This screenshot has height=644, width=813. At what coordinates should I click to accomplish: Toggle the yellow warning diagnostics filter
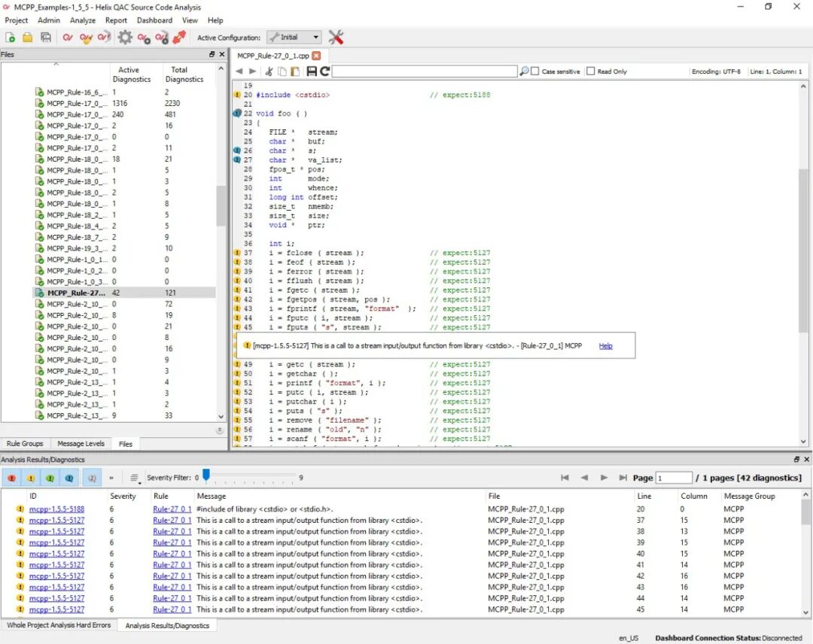click(31, 478)
